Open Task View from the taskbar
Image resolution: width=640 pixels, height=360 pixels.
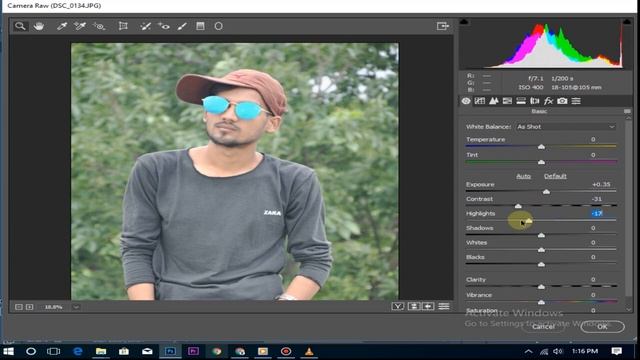(x=53, y=351)
